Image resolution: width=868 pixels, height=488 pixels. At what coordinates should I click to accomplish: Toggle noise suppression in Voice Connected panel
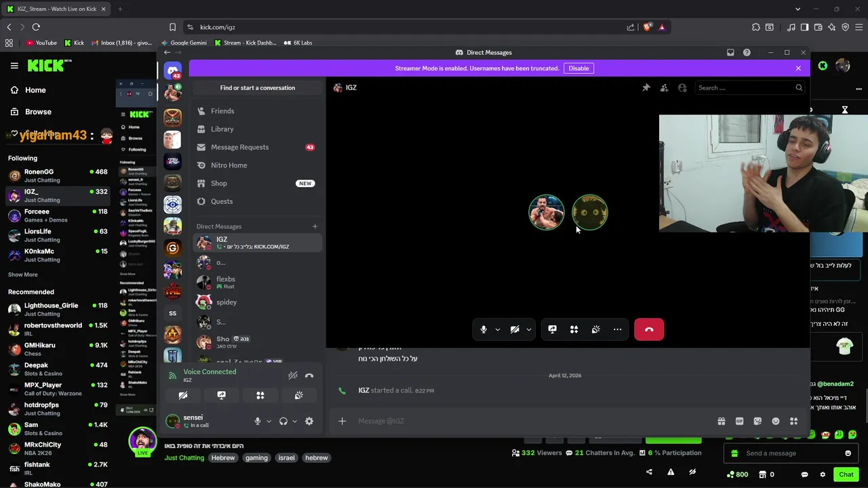pos(293,375)
